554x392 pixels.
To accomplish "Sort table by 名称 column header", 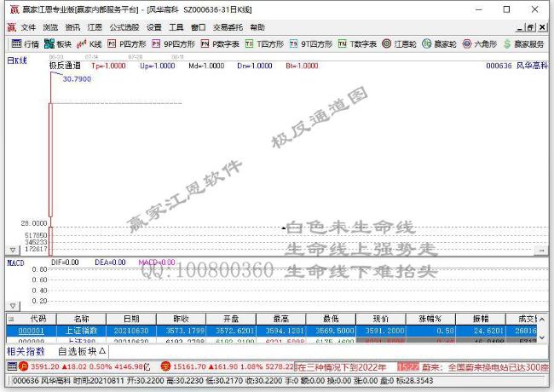I will click(81, 319).
